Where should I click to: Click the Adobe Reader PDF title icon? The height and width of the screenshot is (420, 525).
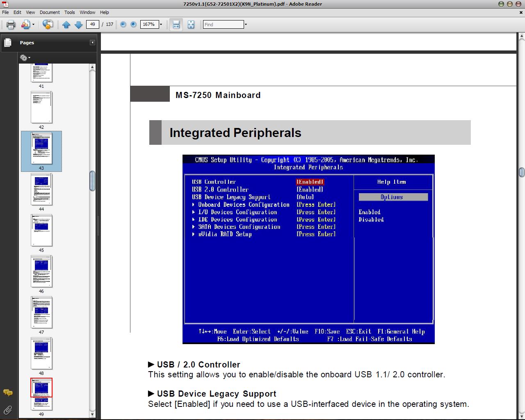[x=5, y=4]
